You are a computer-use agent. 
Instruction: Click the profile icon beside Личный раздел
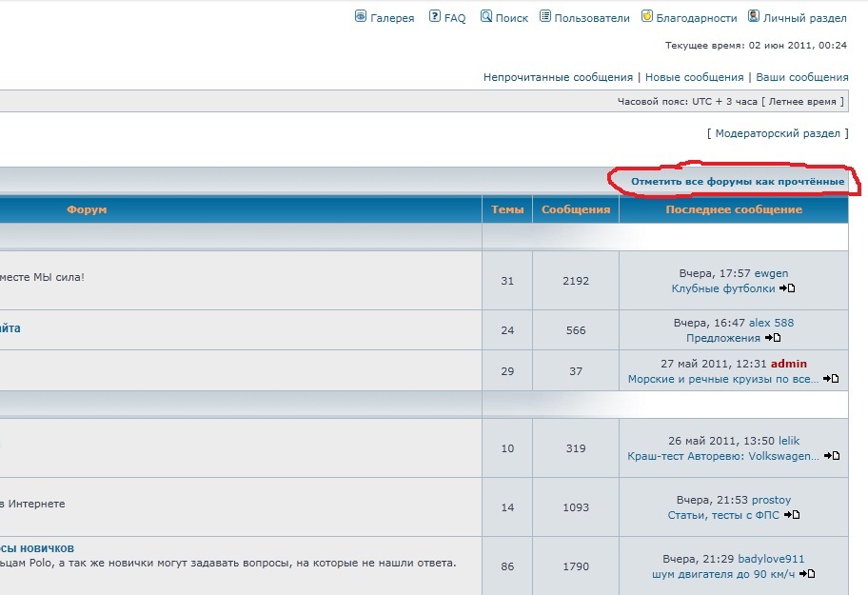[754, 16]
